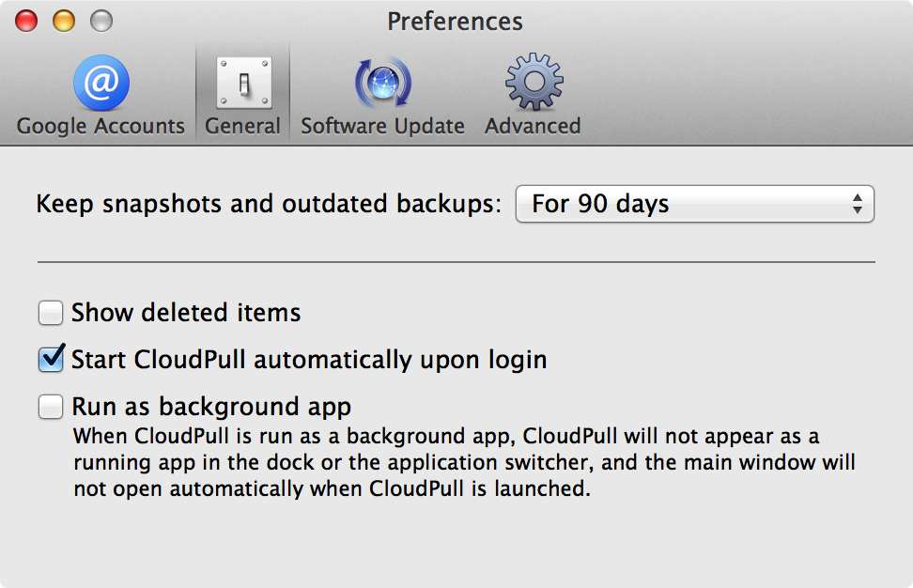Click the "General" toolbar label
The image size is (913, 588).
click(242, 126)
